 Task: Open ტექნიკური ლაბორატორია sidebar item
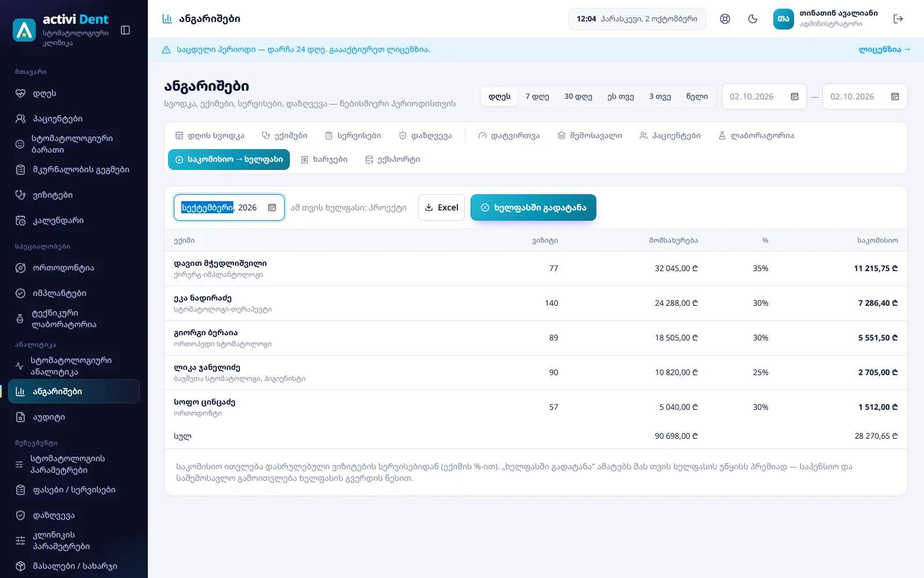click(74, 318)
